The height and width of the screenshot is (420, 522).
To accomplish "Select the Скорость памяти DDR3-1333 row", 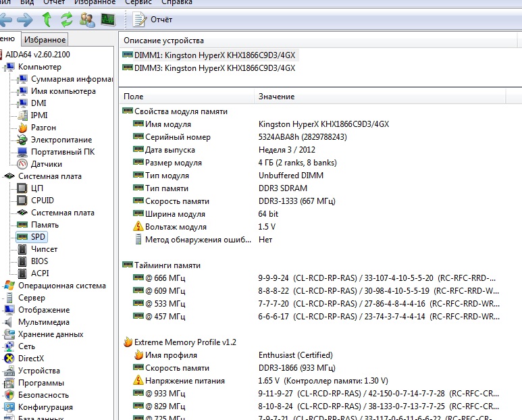I will pos(234,201).
